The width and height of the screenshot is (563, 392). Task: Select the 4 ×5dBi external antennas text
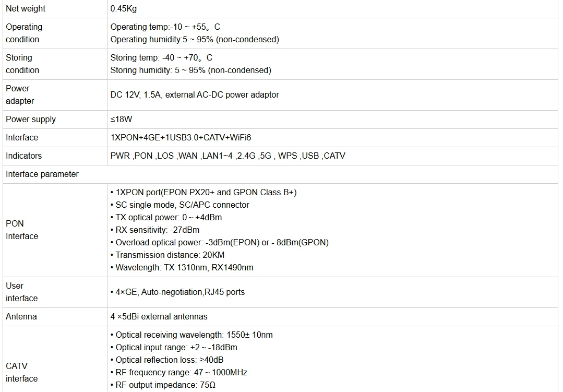[159, 317]
